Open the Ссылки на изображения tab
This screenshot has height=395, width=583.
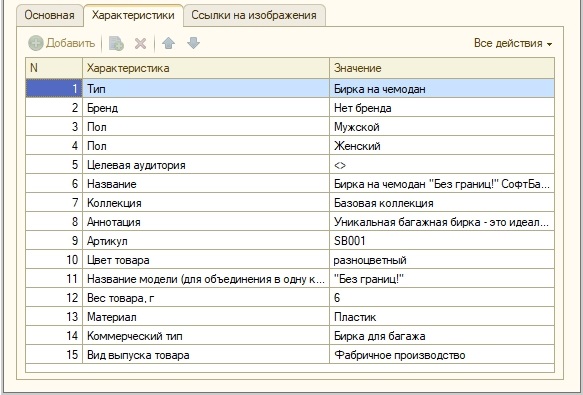click(254, 15)
